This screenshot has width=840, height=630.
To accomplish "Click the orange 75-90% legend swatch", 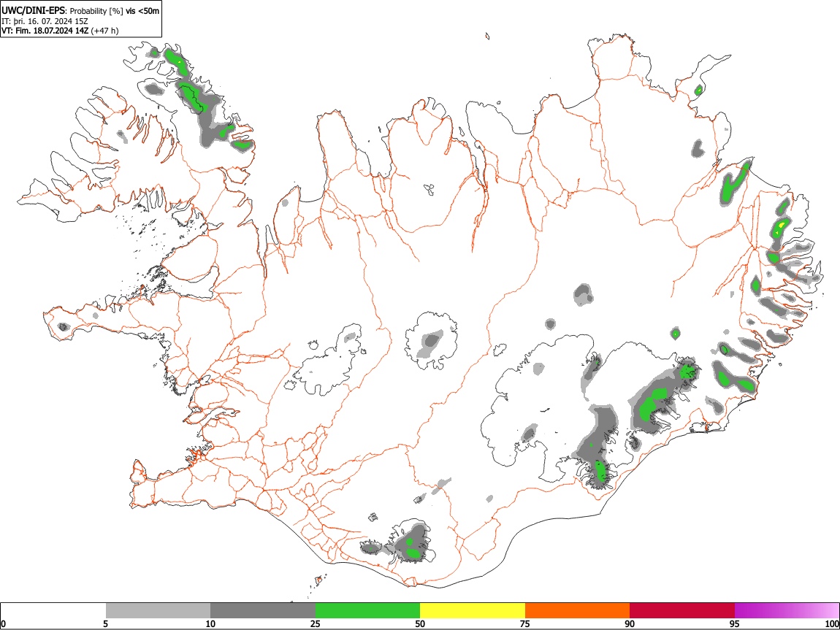I will point(577,611).
